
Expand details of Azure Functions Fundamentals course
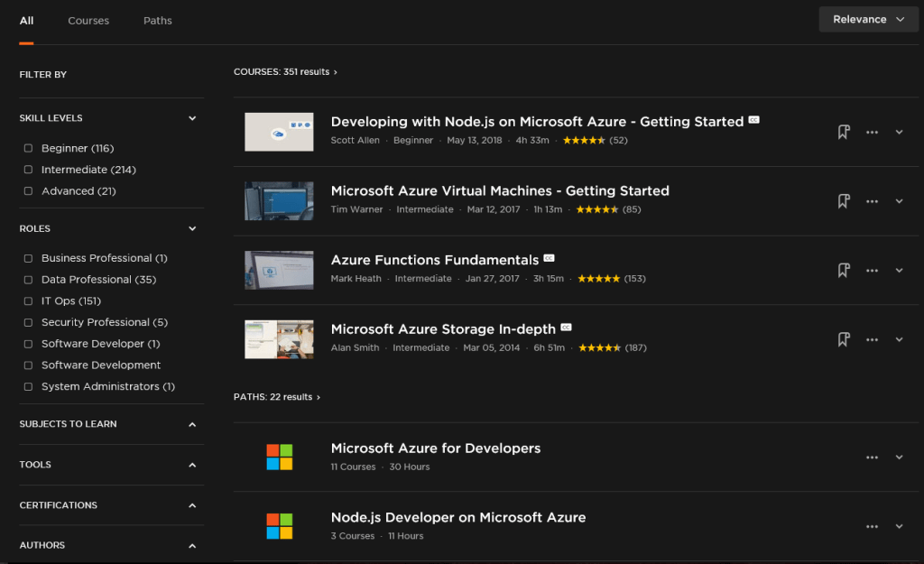[900, 270]
